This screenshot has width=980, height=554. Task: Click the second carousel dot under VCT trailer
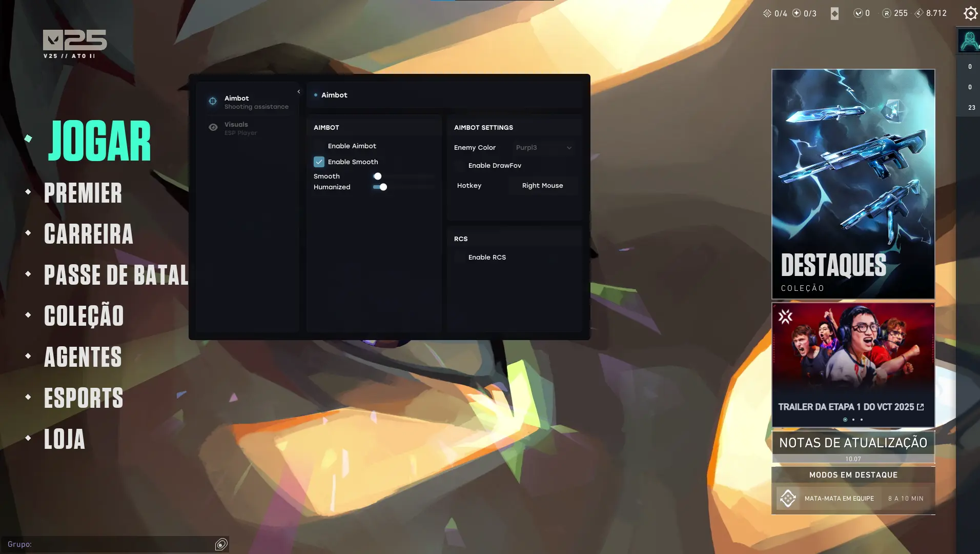tap(853, 420)
